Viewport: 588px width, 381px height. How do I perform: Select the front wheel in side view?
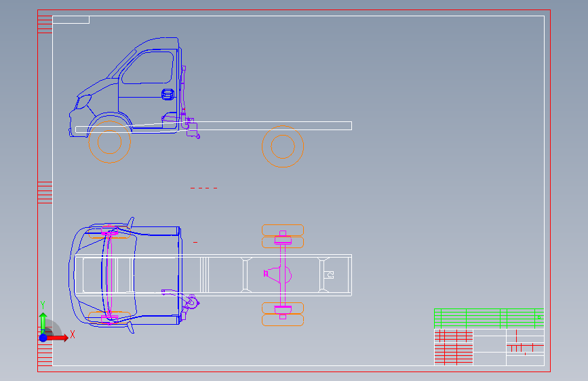[x=109, y=142]
